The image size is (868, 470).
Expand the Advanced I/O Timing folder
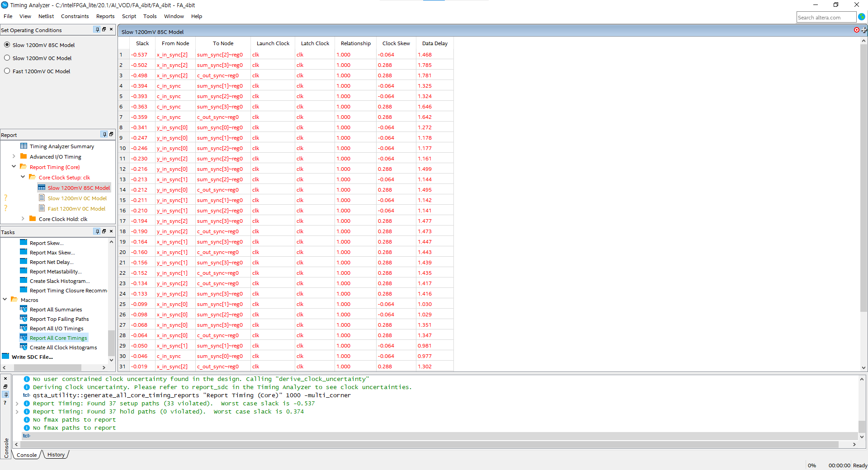14,156
